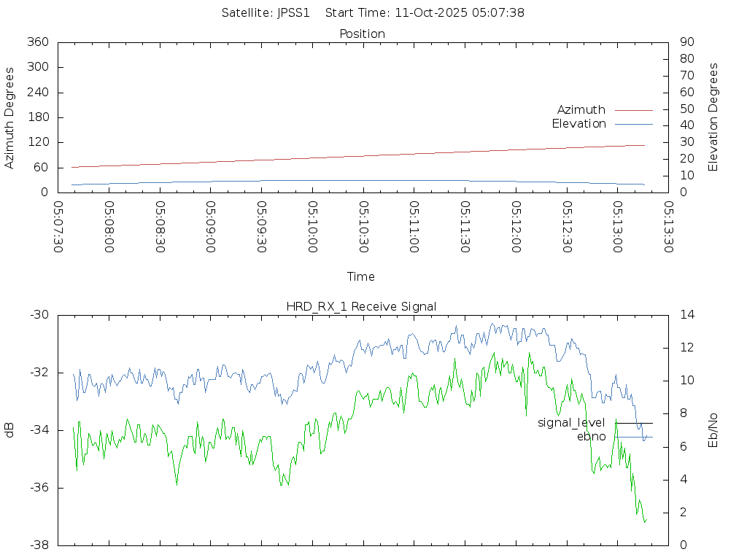Image resolution: width=747 pixels, height=560 pixels.
Task: Click the "Azimuth Degrees" axis label
Action: 9,117
